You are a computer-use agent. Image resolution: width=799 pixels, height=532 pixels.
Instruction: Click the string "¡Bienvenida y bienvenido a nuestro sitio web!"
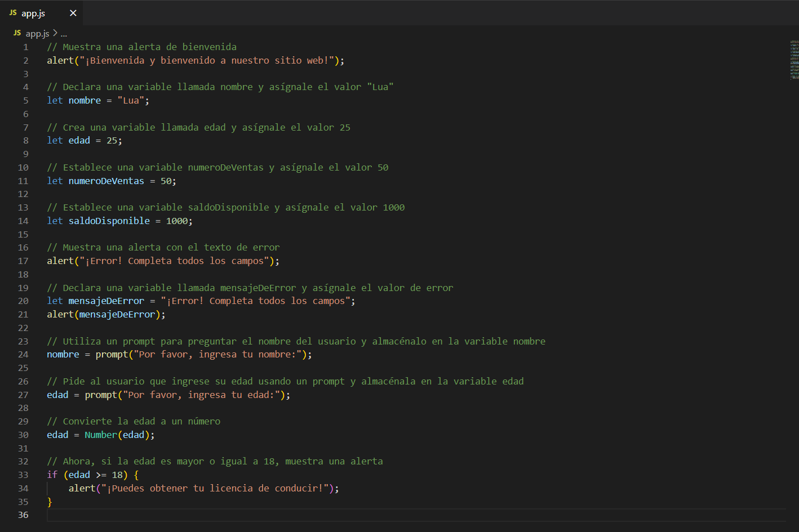pyautogui.click(x=207, y=60)
